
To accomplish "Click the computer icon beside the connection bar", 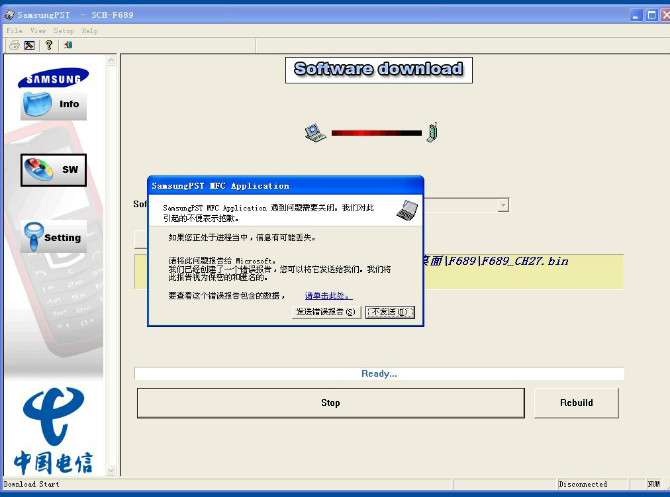I will coord(315,132).
